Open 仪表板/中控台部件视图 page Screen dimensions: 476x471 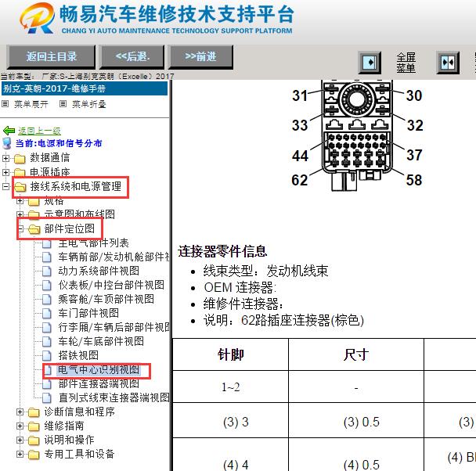pyautogui.click(x=111, y=285)
